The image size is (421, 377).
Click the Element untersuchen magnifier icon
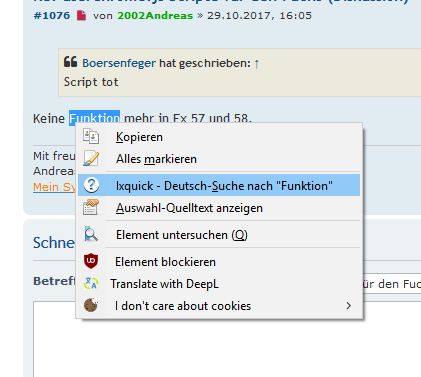click(91, 234)
